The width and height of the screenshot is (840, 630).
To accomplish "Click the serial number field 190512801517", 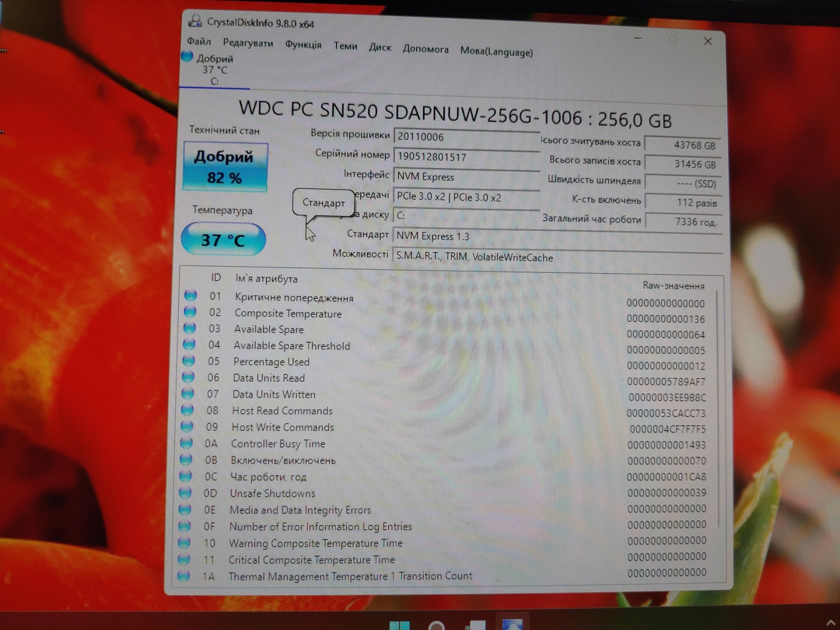I will (466, 157).
